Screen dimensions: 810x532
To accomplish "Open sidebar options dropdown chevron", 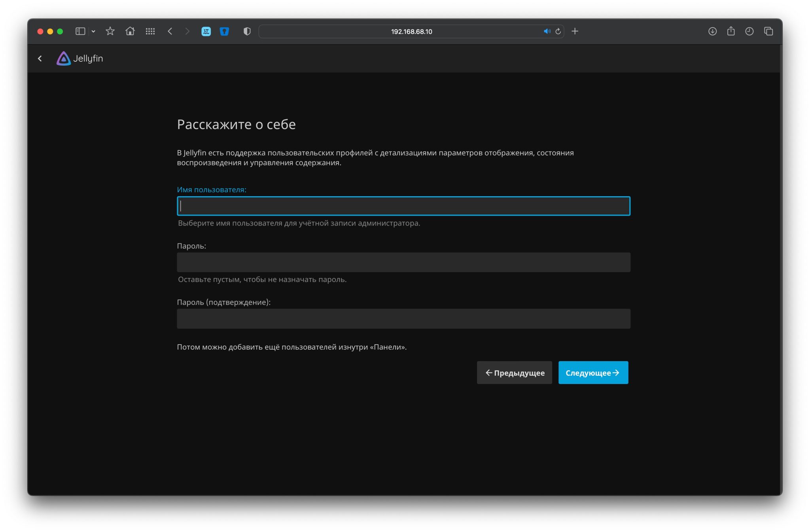I will (x=93, y=31).
